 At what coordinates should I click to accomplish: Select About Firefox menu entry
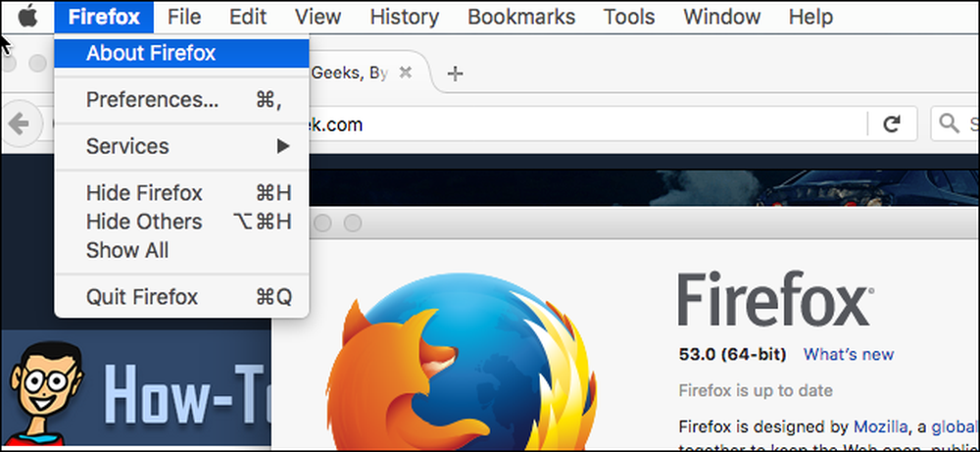click(181, 53)
